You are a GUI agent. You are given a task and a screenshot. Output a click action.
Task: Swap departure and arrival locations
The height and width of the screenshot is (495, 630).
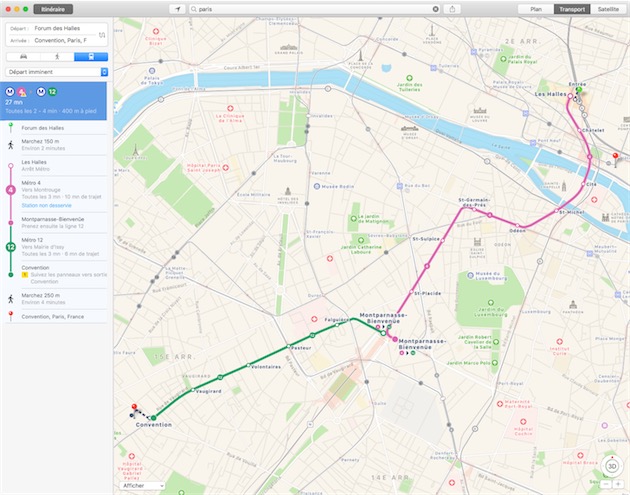[x=102, y=35]
